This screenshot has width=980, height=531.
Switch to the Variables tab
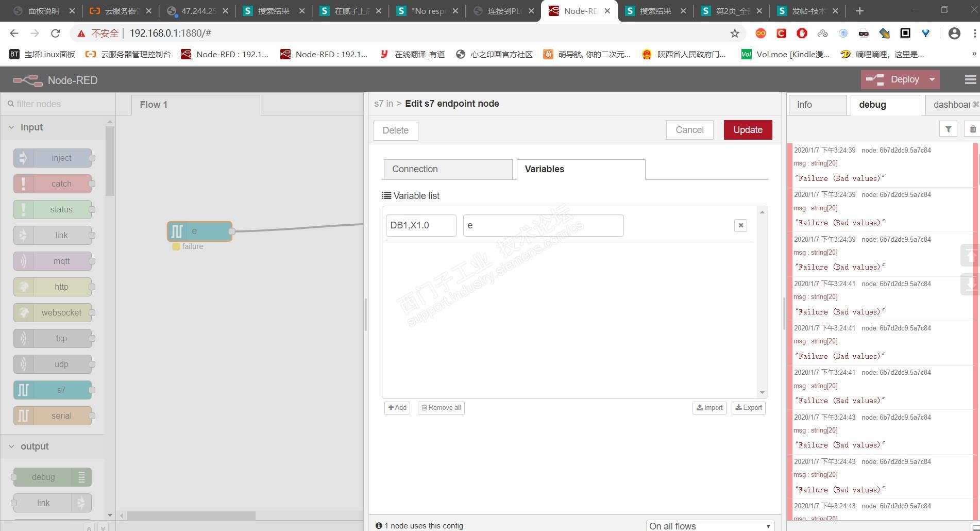click(581, 169)
